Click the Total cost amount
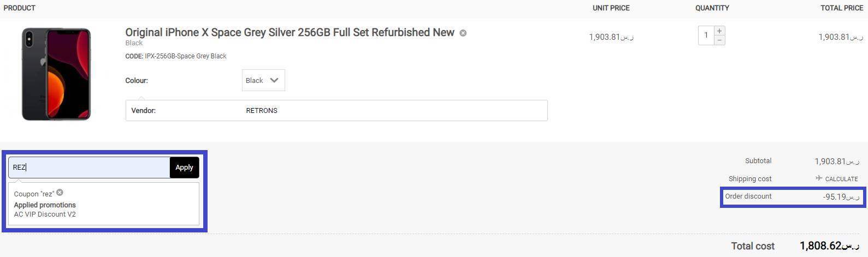 pyautogui.click(x=829, y=246)
